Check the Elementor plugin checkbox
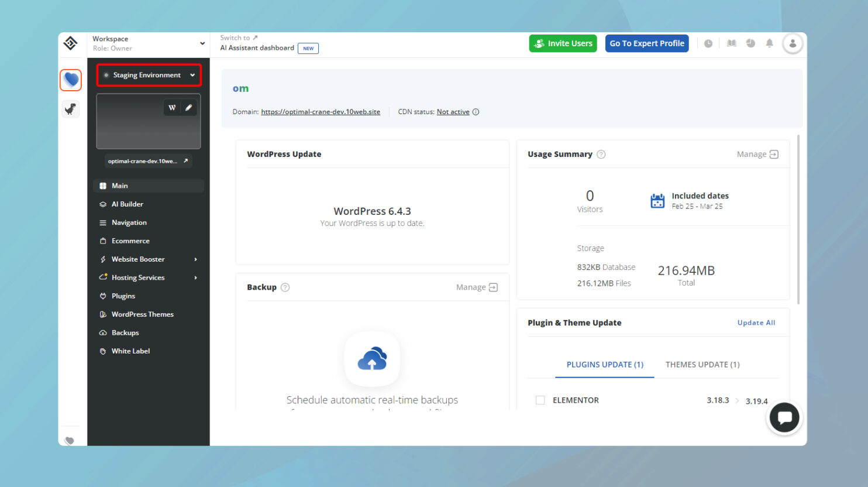 click(x=540, y=400)
